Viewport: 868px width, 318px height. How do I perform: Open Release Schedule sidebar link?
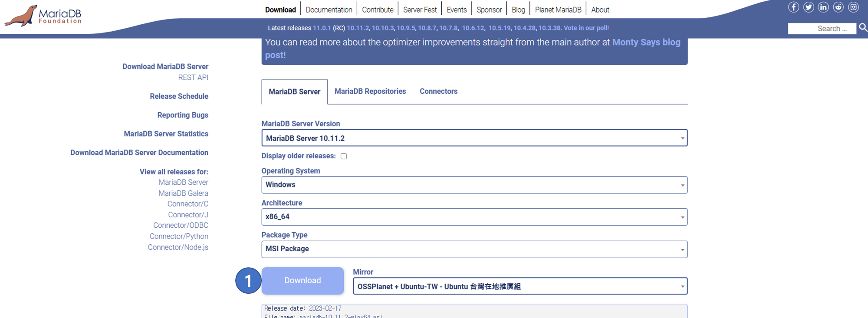[179, 96]
